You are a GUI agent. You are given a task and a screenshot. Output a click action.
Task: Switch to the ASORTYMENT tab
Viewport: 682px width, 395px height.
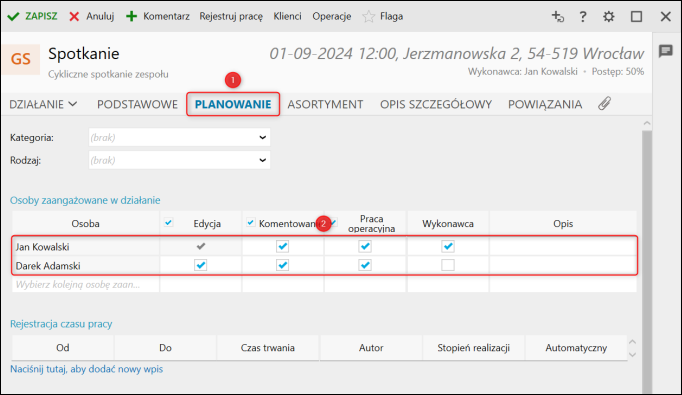point(325,104)
